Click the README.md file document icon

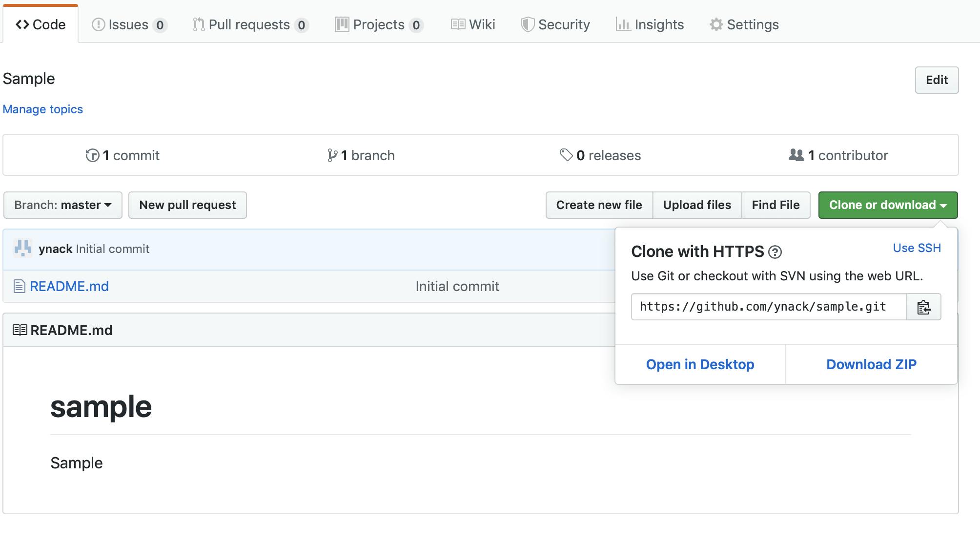[x=19, y=286]
